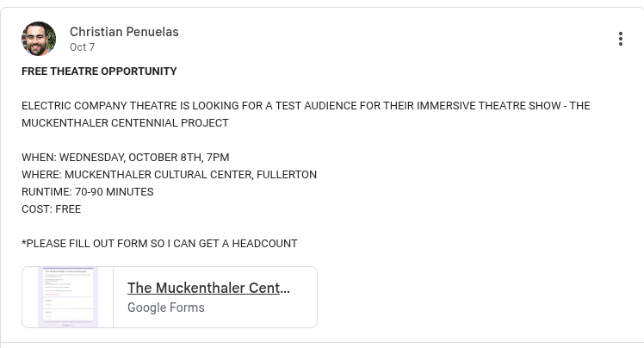Screen dimensions: 644x348
Task: Open the three-dot post options menu
Action: [x=620, y=39]
